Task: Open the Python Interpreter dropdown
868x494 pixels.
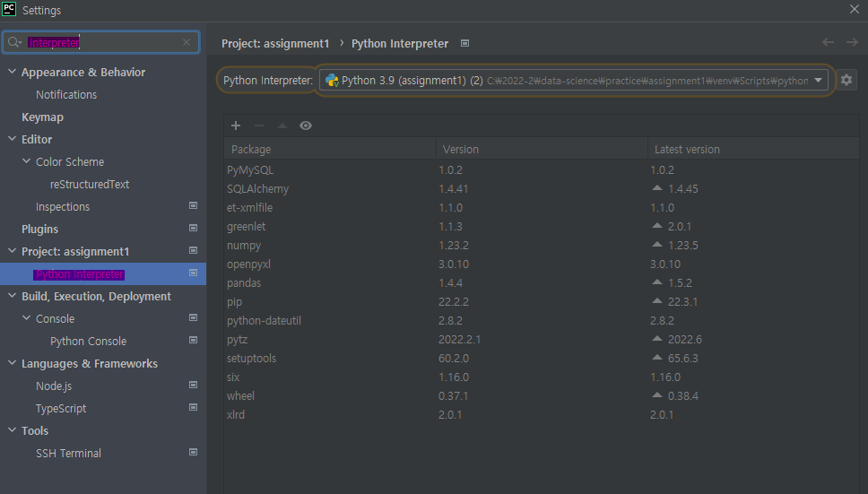Action: coord(574,81)
